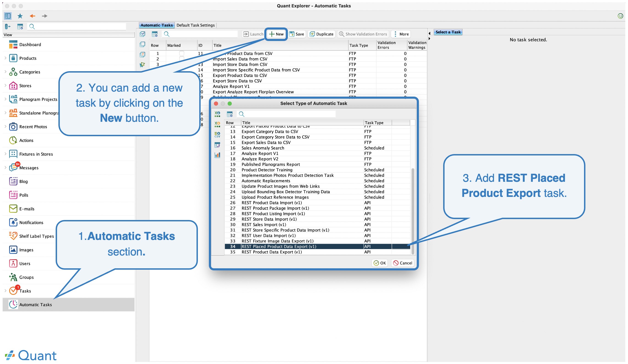
Task: Expand the Products tree node
Action: 5,58
